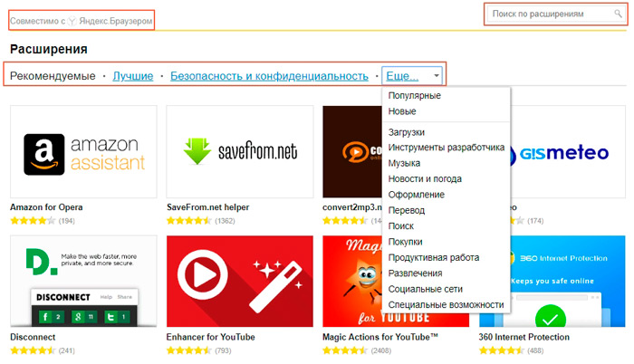Open Magic Actions for YouTube thumbnail

tap(352, 281)
